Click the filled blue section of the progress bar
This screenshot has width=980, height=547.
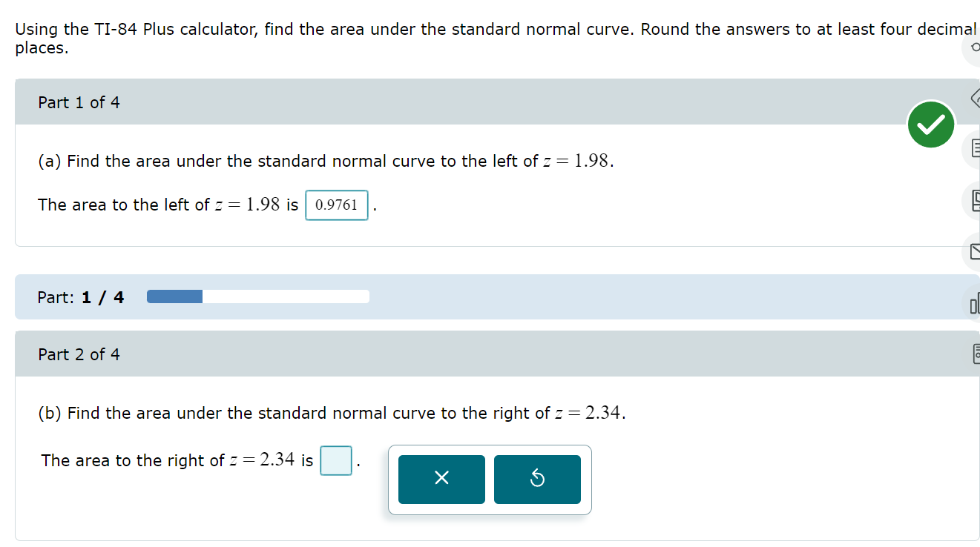[174, 296]
